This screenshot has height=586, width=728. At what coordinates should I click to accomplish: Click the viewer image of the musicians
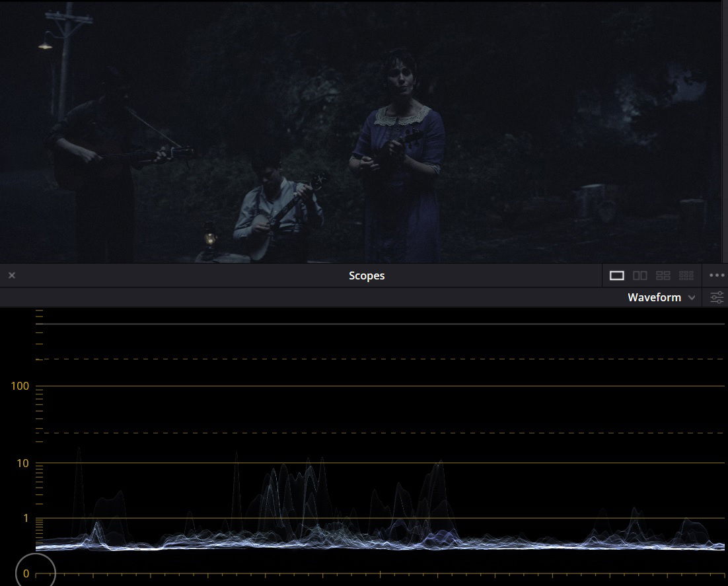tap(361, 132)
